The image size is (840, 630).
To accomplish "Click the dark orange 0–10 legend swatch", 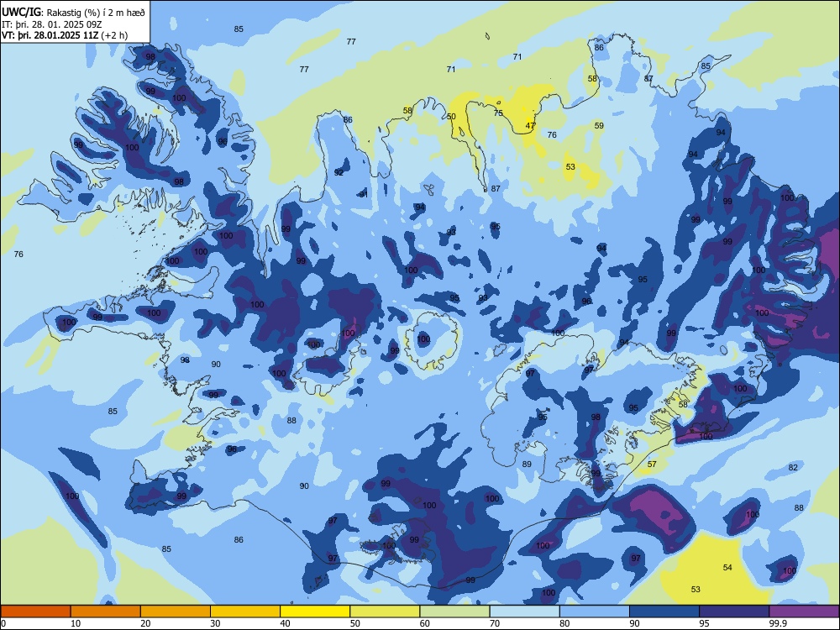I will [x=36, y=612].
